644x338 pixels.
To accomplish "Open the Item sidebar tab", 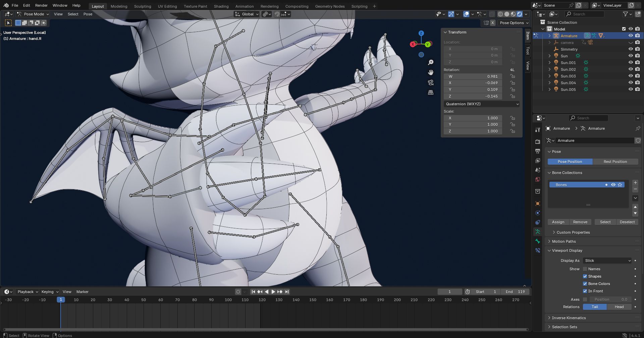I will pyautogui.click(x=528, y=36).
